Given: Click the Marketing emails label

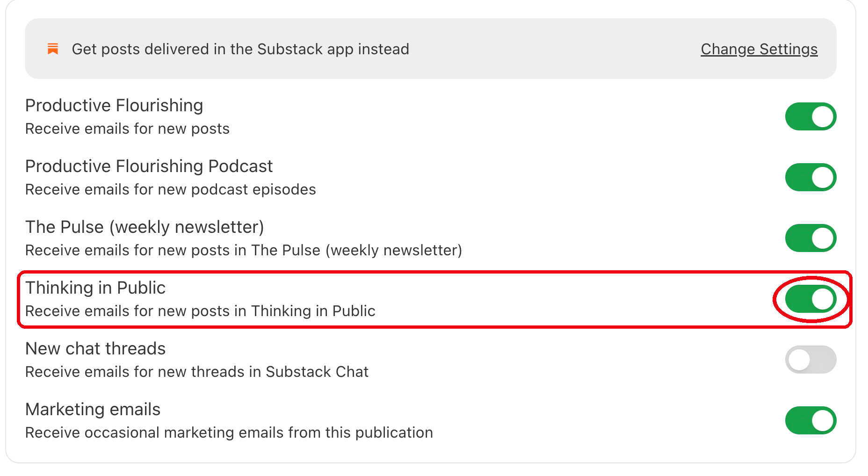Looking at the screenshot, I should click(x=93, y=410).
